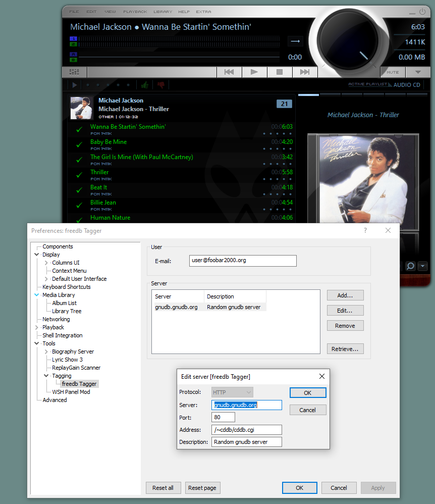Toggle the MUTE button
The height and width of the screenshot is (504, 435).
click(x=393, y=72)
